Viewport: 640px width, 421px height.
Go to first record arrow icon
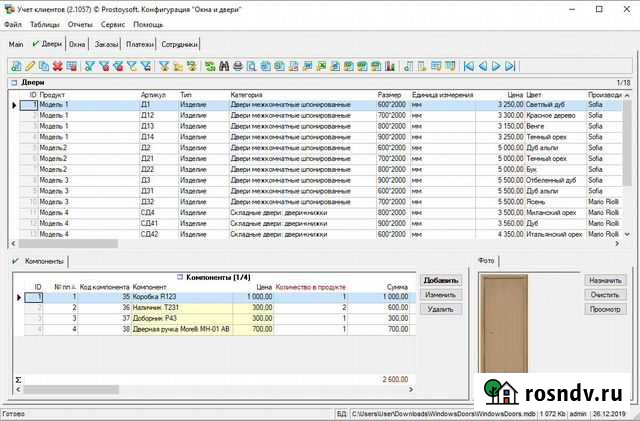click(x=469, y=66)
